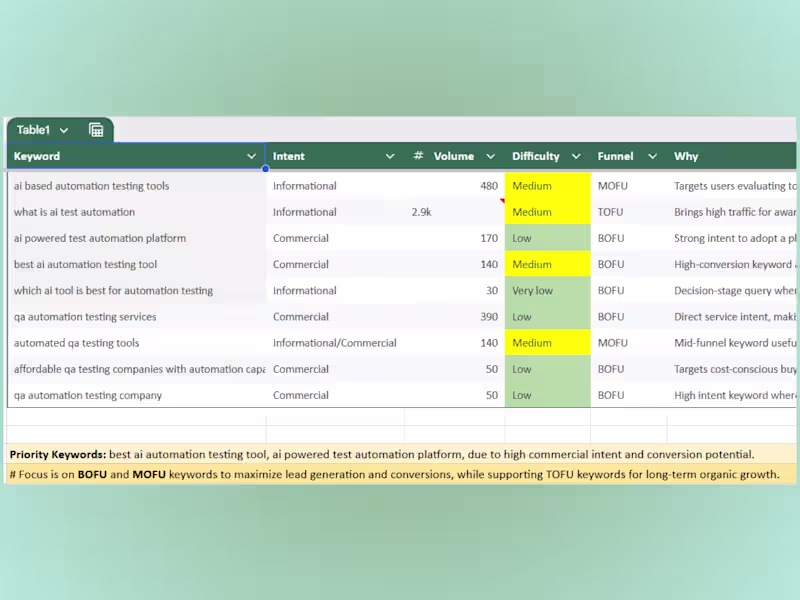Select cell 'affordable qa testing companies with automation'
Viewport: 800px width, 600px height.
(139, 369)
